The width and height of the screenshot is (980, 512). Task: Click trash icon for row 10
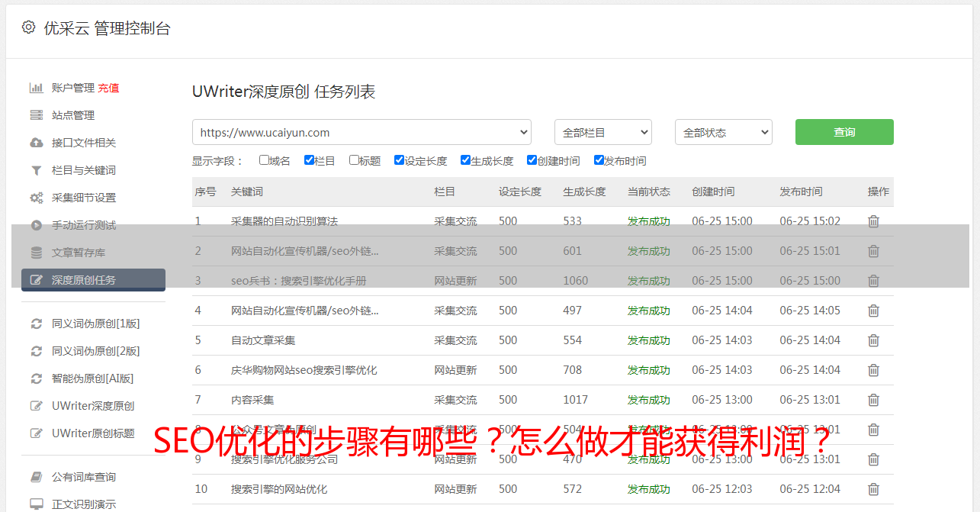pos(873,489)
